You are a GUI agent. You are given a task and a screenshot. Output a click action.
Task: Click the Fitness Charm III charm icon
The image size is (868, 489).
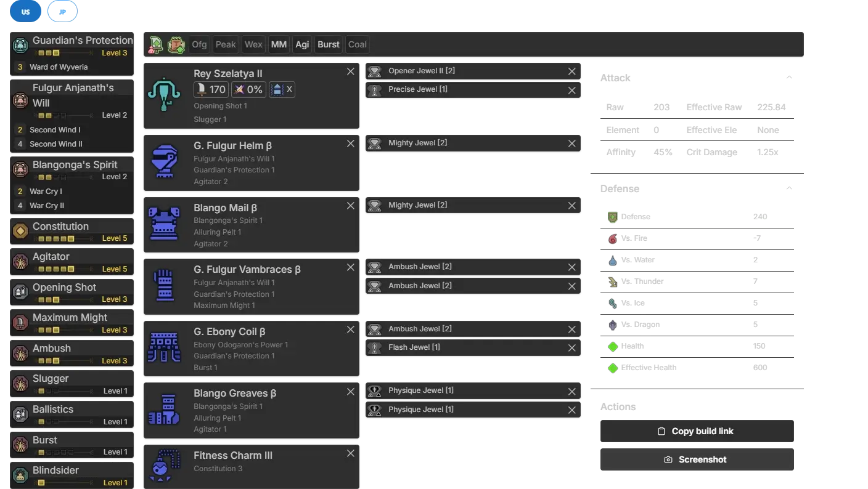164,467
